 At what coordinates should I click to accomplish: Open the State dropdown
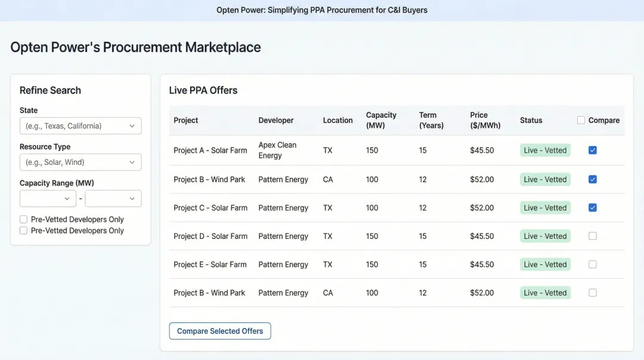point(80,126)
